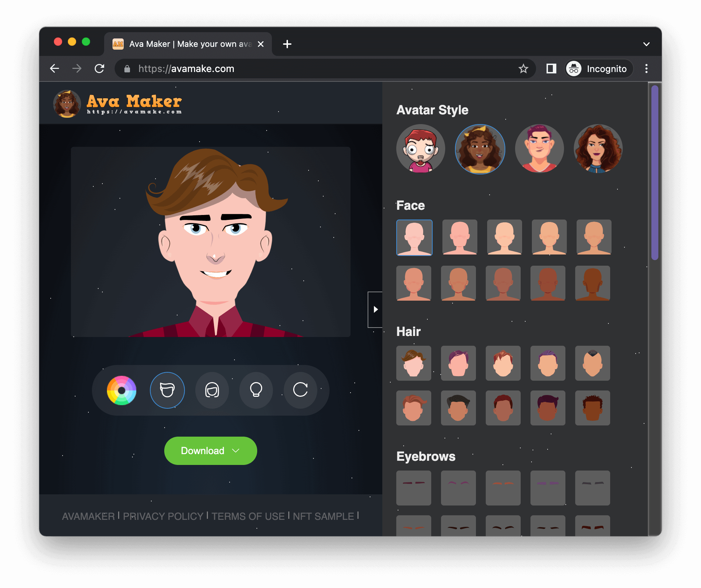Reload the avamake.com page

click(x=100, y=69)
